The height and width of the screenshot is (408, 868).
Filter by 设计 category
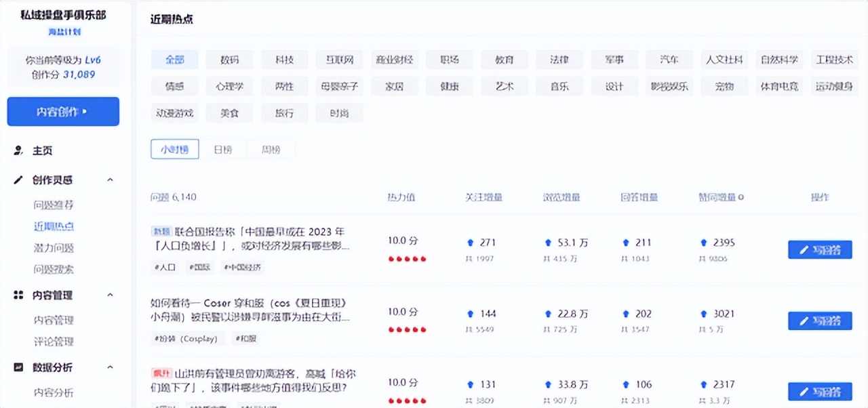click(614, 86)
